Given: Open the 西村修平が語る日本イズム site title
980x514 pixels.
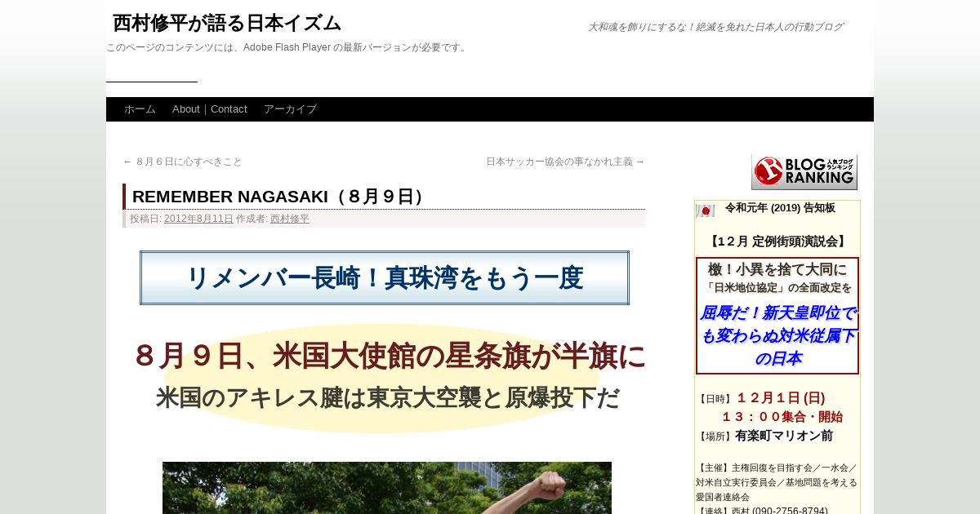Looking at the screenshot, I should pyautogui.click(x=226, y=23).
